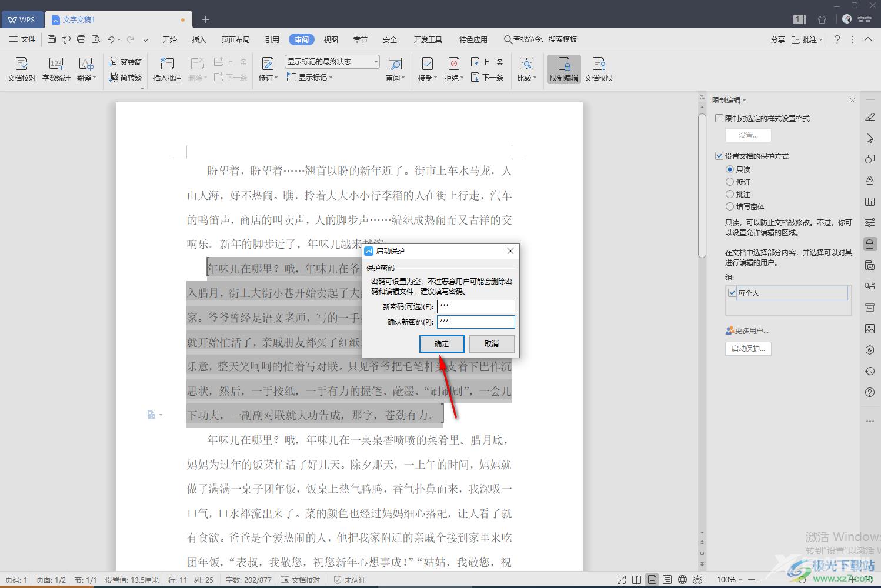Image resolution: width=881 pixels, height=588 pixels.
Task: Click the 新密码(可选) password field
Action: (x=476, y=306)
